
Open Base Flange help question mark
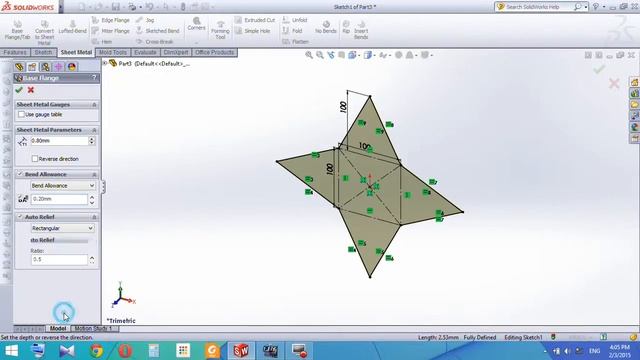pyautogui.click(x=94, y=78)
